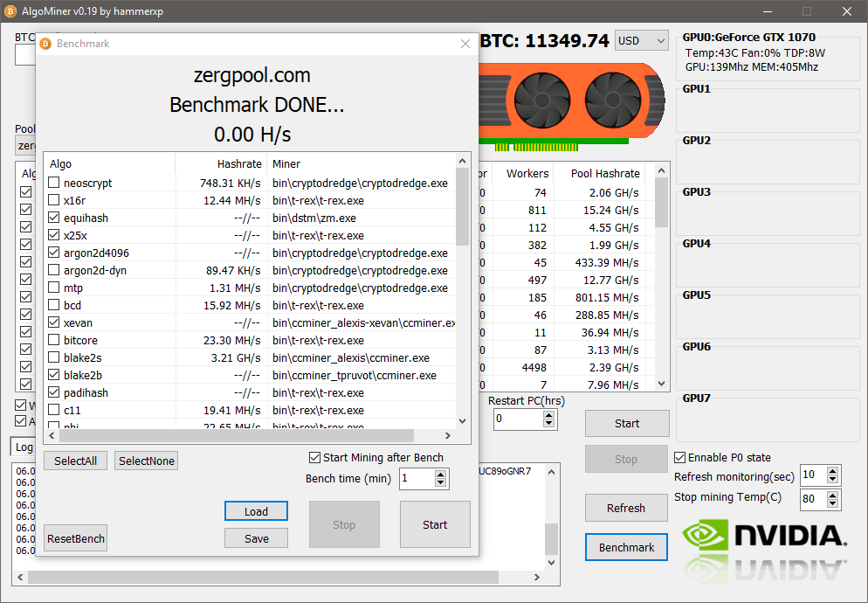The height and width of the screenshot is (603, 868).
Task: Uncheck the equihash algorithm
Action: (x=53, y=218)
